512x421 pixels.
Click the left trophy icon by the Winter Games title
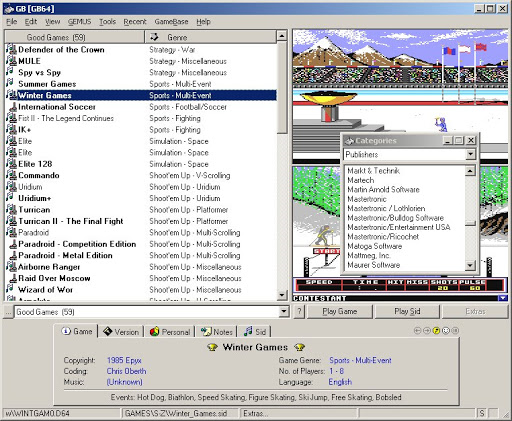(x=212, y=347)
